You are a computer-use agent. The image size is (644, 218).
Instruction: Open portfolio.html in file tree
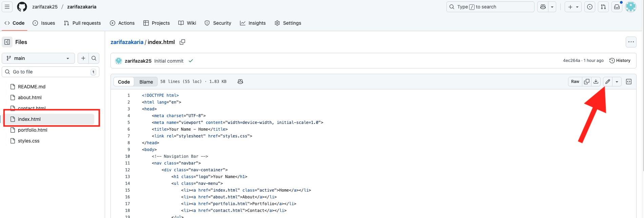(x=33, y=130)
